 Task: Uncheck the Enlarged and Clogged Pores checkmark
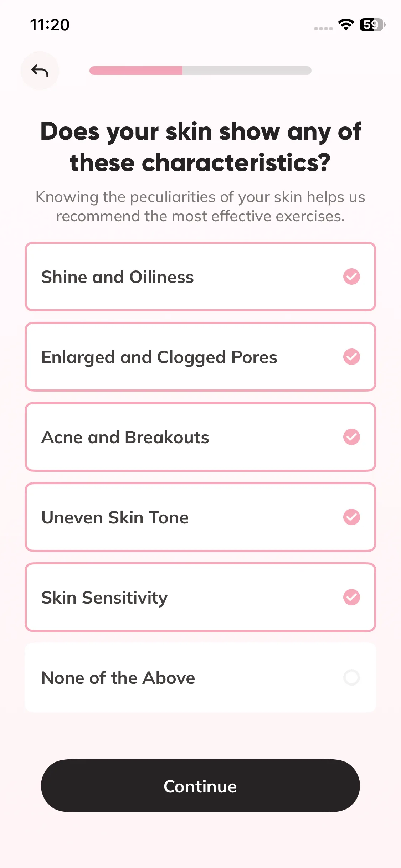351,357
